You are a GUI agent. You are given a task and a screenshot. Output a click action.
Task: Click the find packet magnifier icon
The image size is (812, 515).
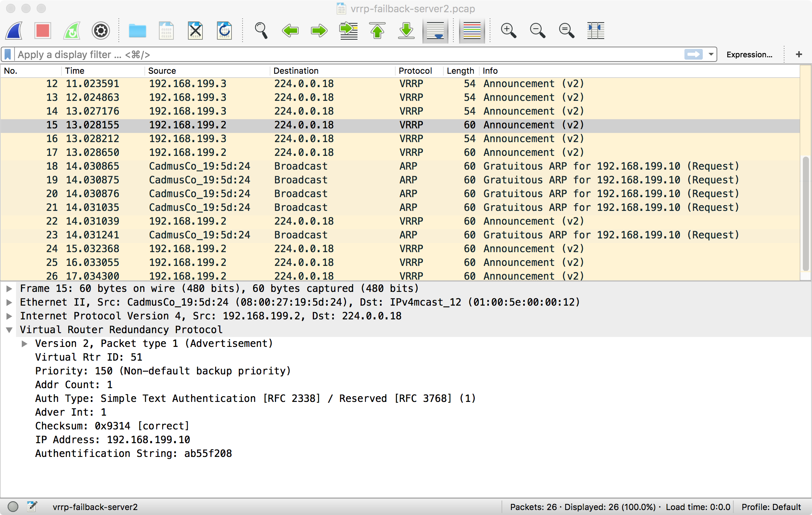pyautogui.click(x=261, y=31)
